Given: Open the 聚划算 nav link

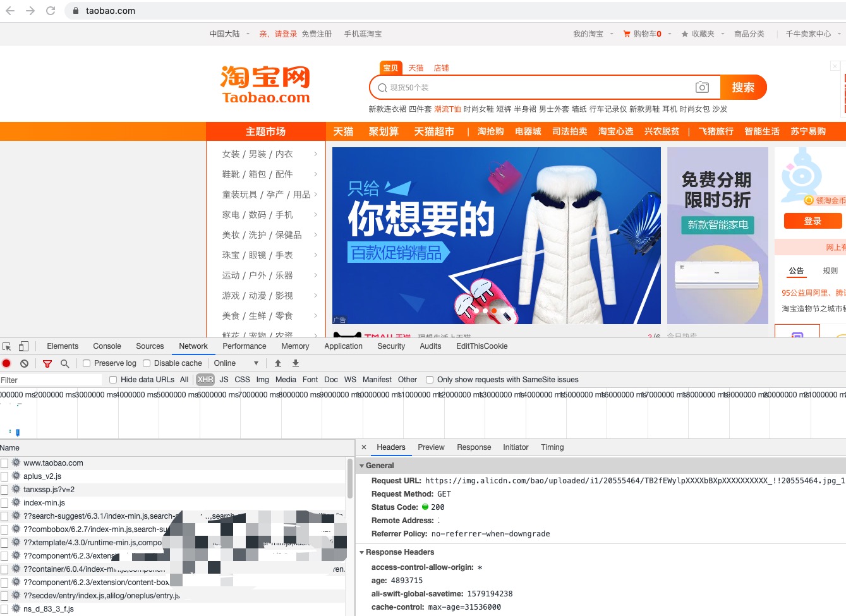Looking at the screenshot, I should click(x=384, y=131).
